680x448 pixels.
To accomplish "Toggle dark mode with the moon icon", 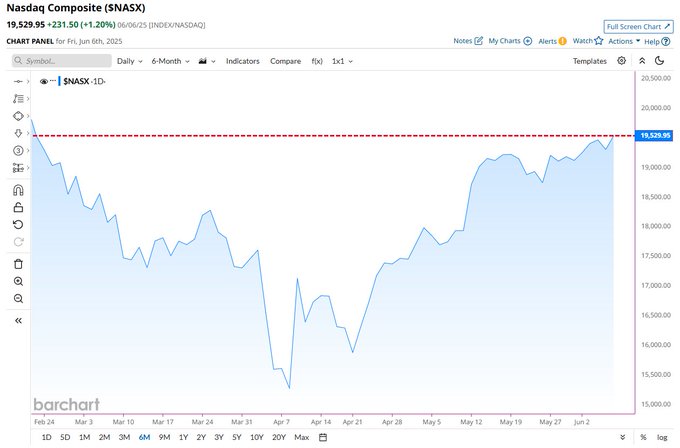I will click(x=660, y=61).
